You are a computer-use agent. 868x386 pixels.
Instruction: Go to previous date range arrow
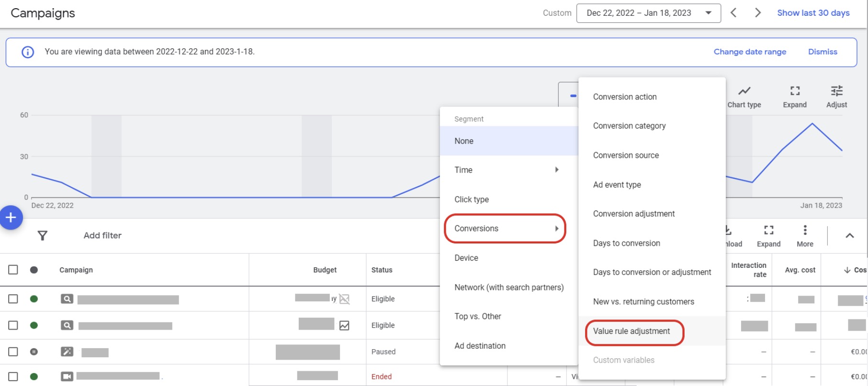point(733,13)
